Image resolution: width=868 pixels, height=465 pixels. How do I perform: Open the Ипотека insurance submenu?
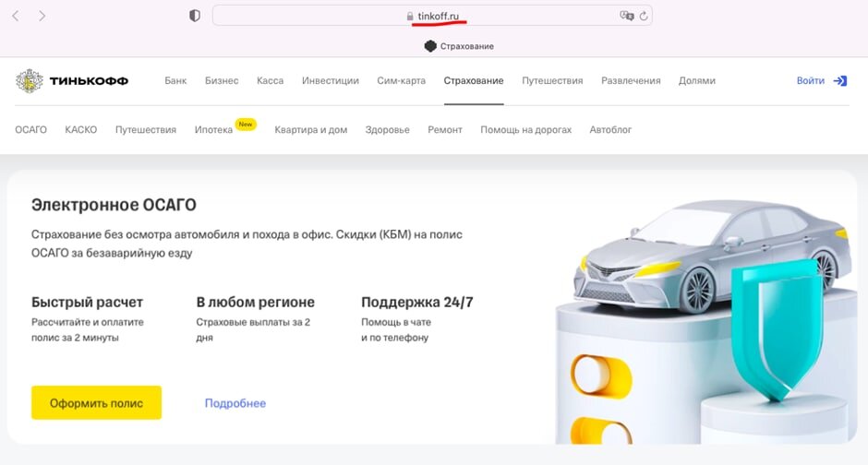213,130
